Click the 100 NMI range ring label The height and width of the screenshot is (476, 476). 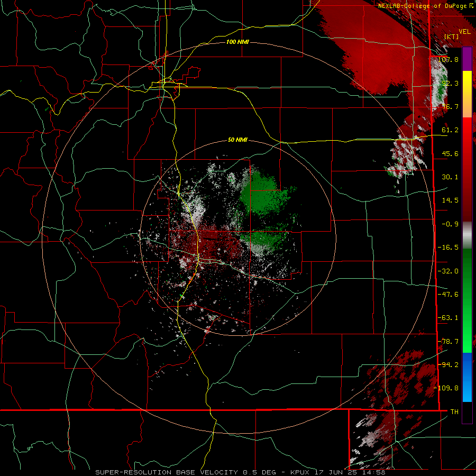pos(237,42)
